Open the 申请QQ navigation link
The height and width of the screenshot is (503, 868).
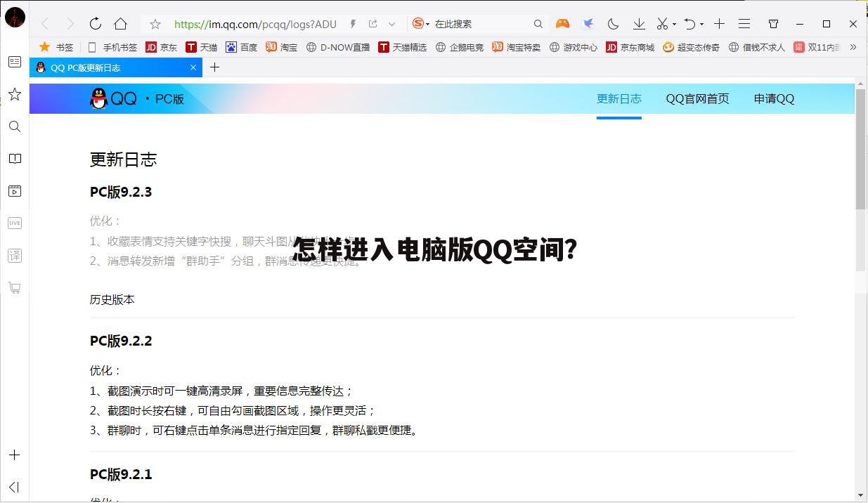774,98
